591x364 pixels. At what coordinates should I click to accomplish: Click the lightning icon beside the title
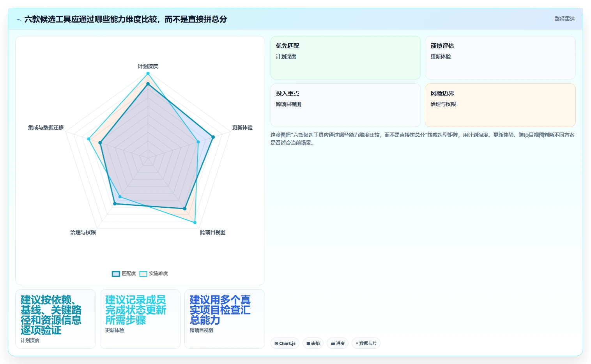click(18, 19)
